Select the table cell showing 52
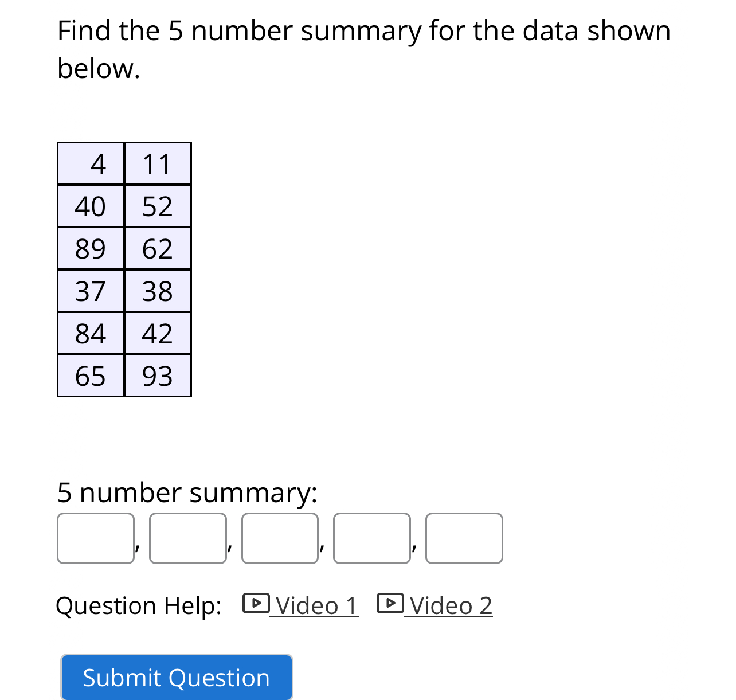 point(158,206)
